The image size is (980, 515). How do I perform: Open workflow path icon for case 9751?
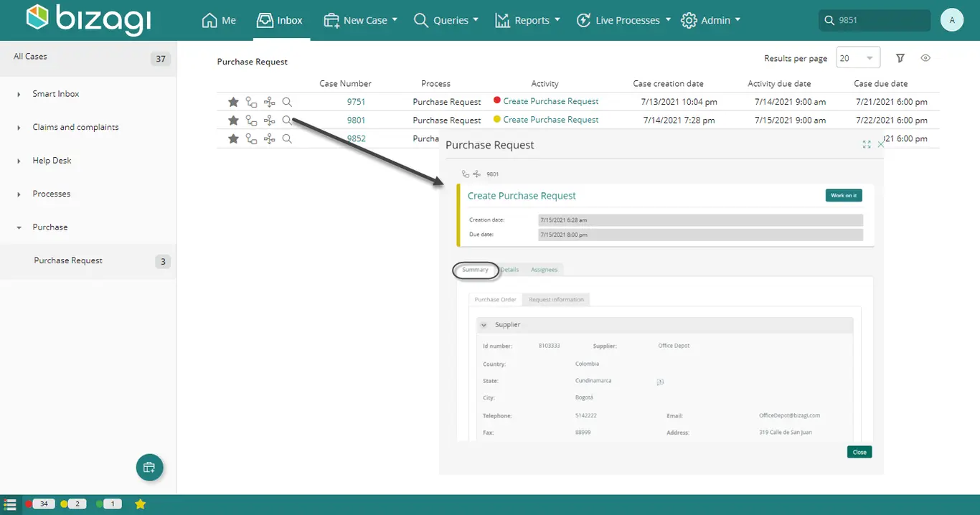pos(251,102)
